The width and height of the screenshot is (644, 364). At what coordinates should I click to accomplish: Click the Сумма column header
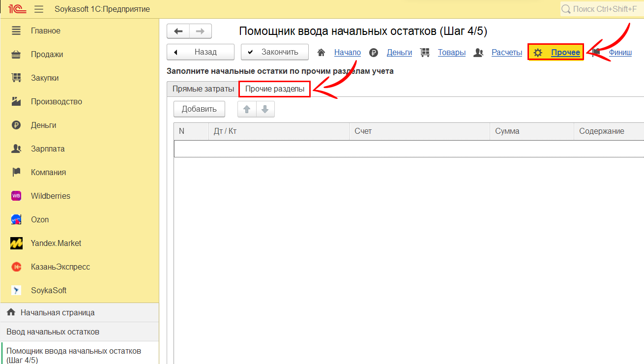(x=532, y=131)
